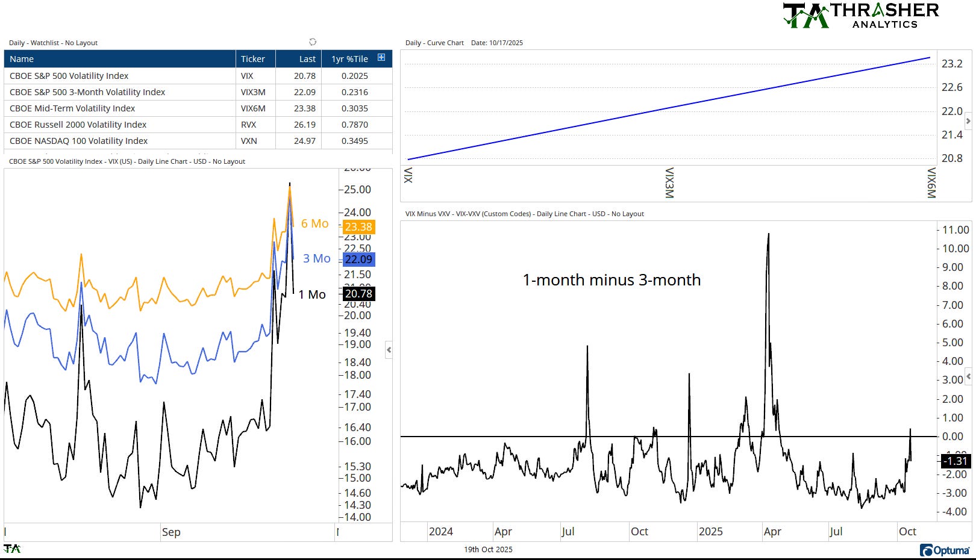Click the 19th Oct 2025 date text

pyautogui.click(x=488, y=549)
